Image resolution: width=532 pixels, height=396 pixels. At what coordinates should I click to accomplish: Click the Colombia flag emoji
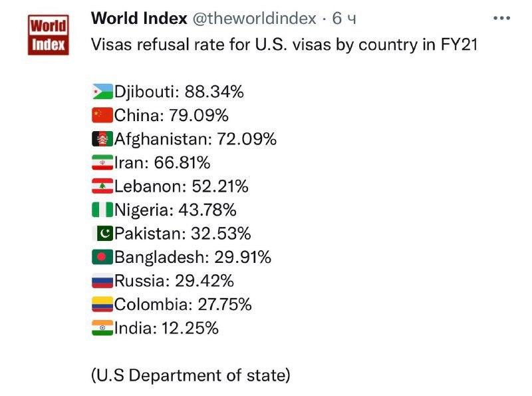coord(102,305)
